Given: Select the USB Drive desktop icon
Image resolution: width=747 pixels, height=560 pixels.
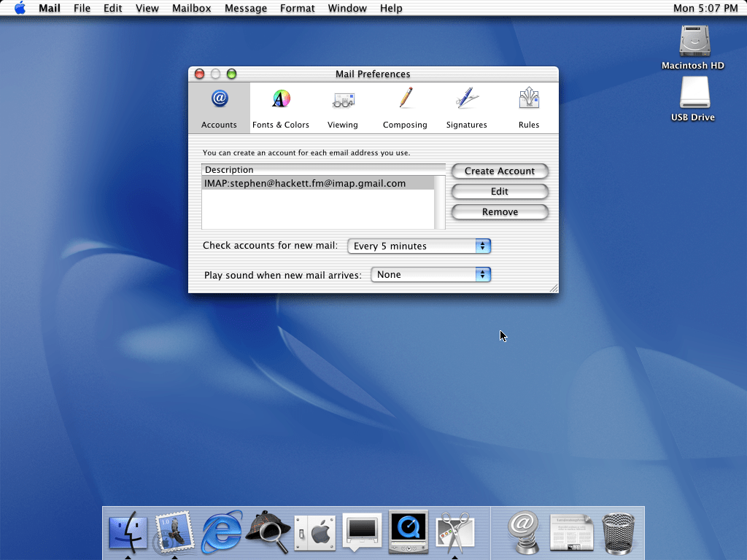Looking at the screenshot, I should [x=693, y=98].
